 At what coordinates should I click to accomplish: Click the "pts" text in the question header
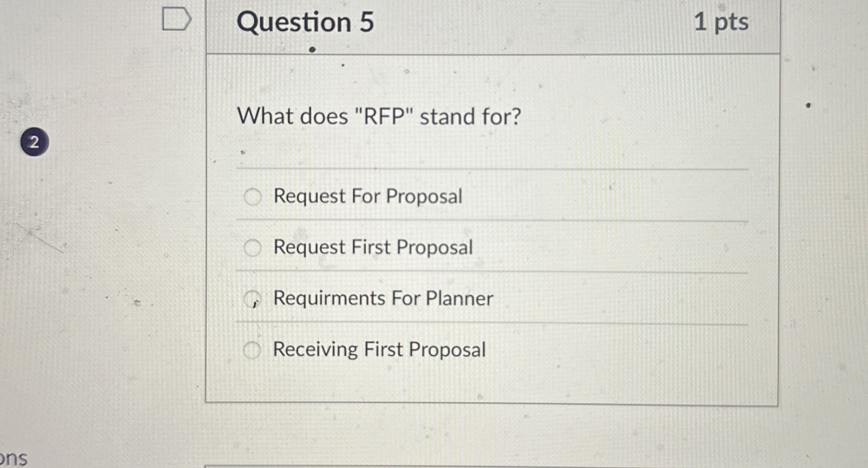pyautogui.click(x=731, y=23)
